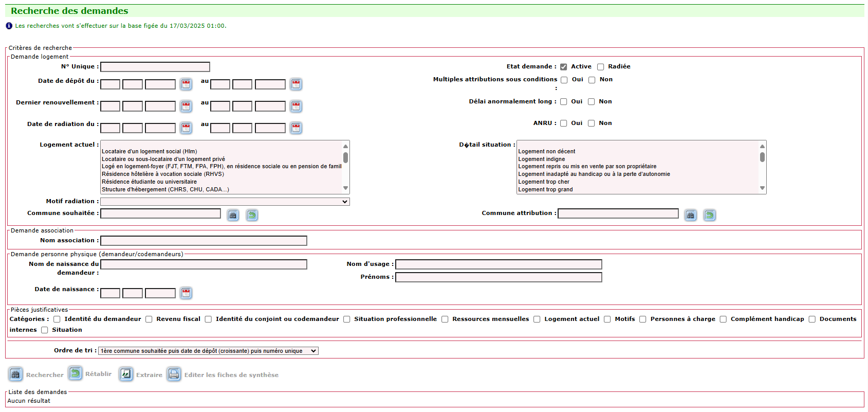Open the Motif radiation dropdown
This screenshot has height=412, width=868.
pyautogui.click(x=225, y=202)
